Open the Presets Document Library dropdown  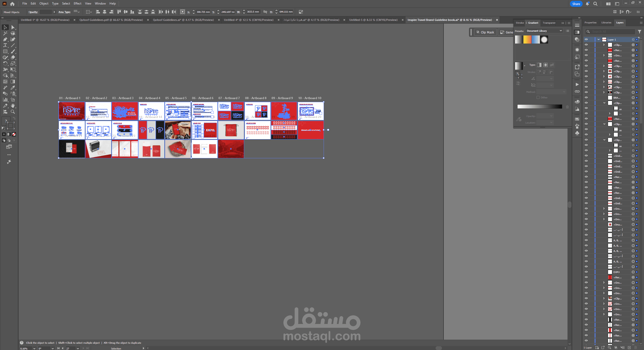(544, 31)
